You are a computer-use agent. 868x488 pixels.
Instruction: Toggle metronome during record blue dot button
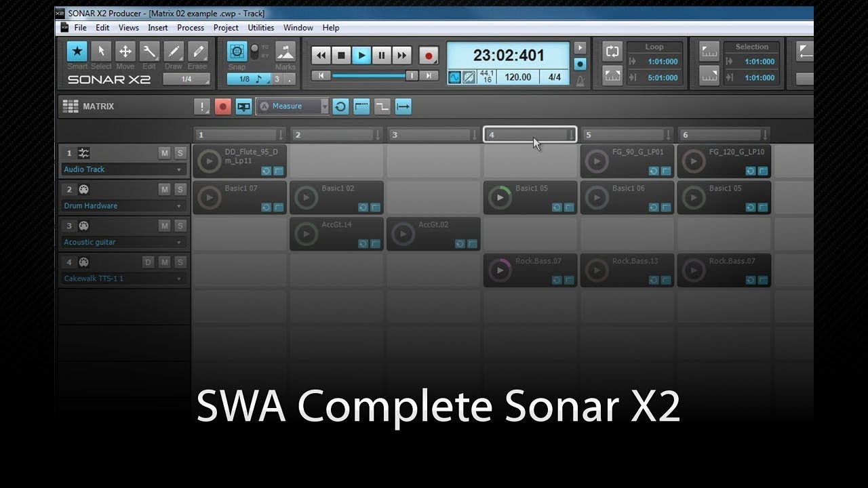[x=580, y=64]
